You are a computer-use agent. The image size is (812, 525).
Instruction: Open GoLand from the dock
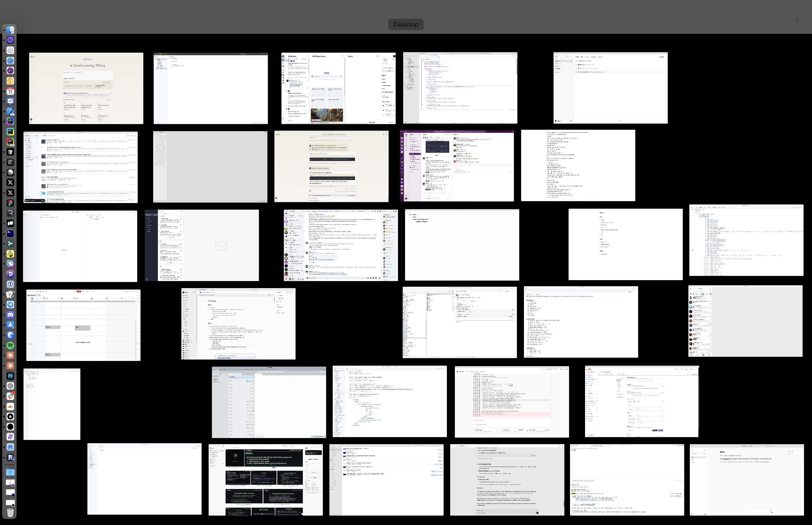pos(10,121)
